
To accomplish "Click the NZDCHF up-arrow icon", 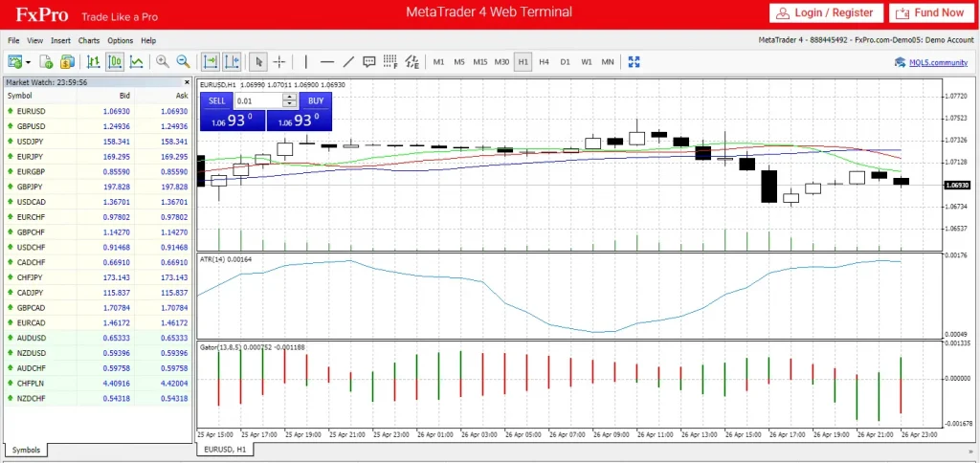I will point(11,398).
